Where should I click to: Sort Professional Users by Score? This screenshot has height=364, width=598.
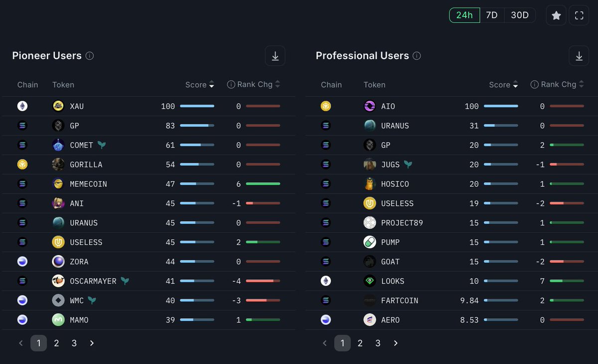[x=504, y=85]
